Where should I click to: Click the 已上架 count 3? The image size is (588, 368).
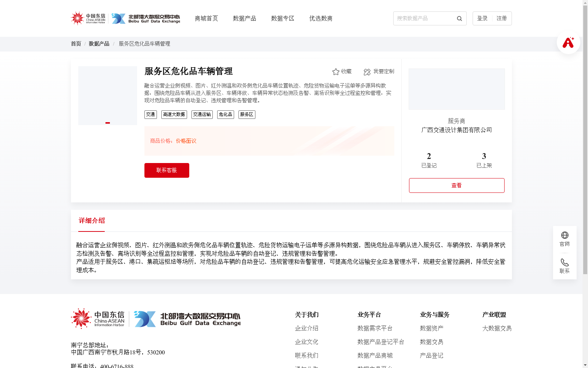pos(484,156)
